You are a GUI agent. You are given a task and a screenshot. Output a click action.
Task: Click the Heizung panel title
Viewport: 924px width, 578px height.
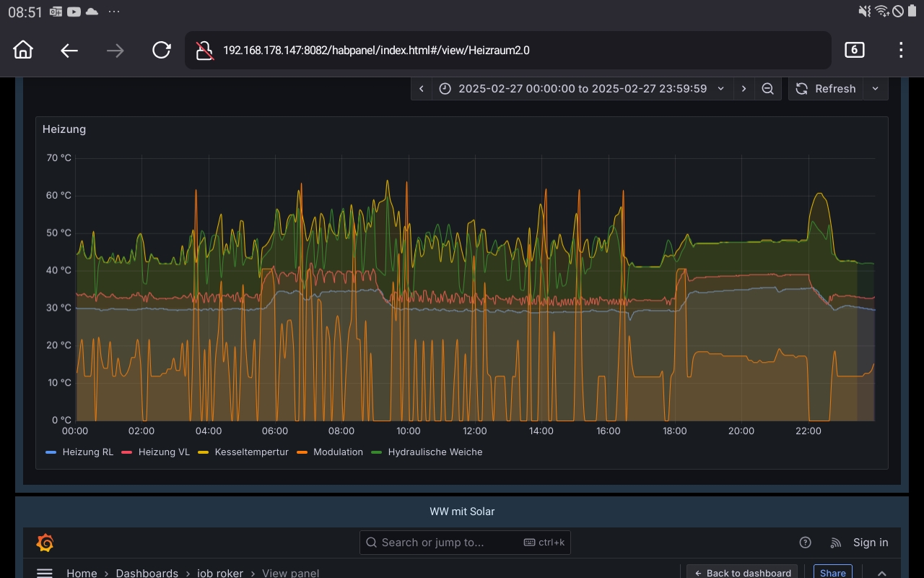pos(64,129)
